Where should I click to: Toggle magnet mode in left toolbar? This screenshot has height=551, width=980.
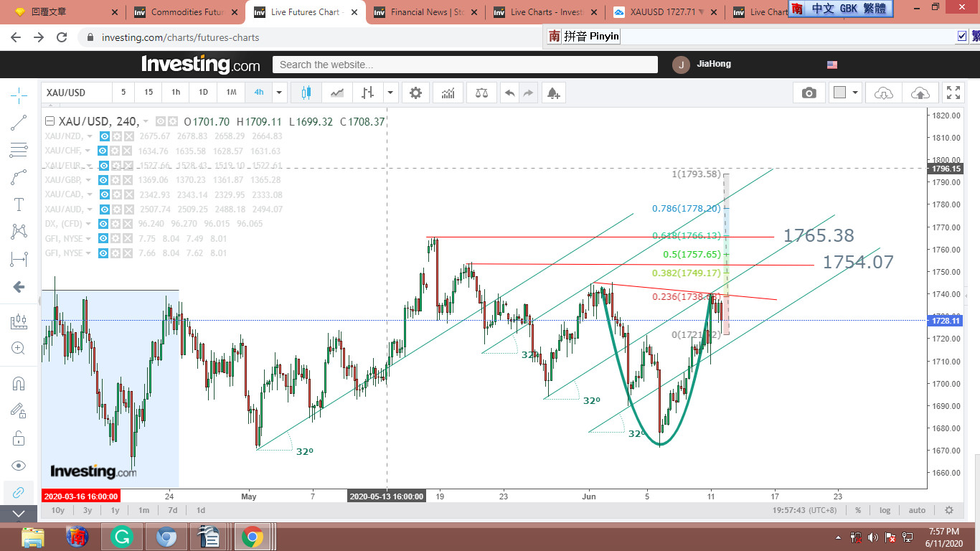coord(19,383)
